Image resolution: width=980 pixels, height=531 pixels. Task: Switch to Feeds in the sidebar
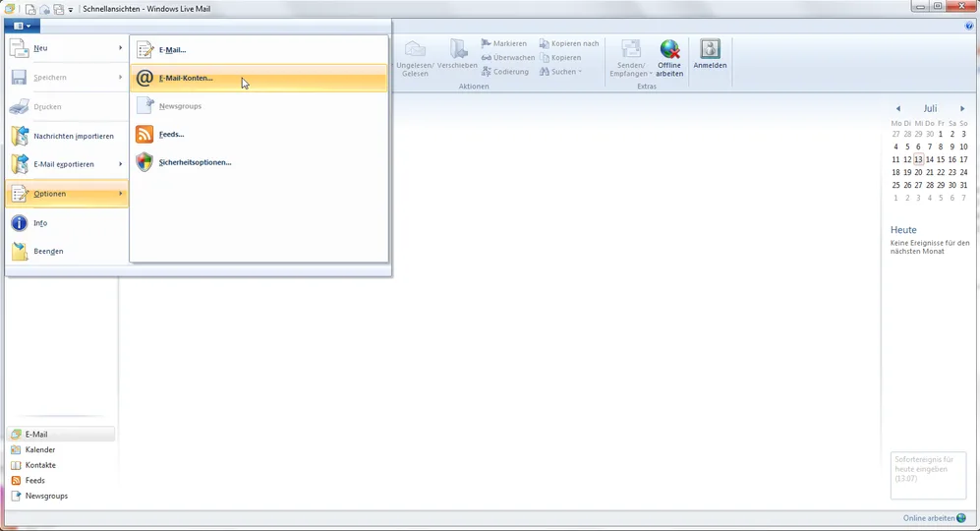[61, 480]
